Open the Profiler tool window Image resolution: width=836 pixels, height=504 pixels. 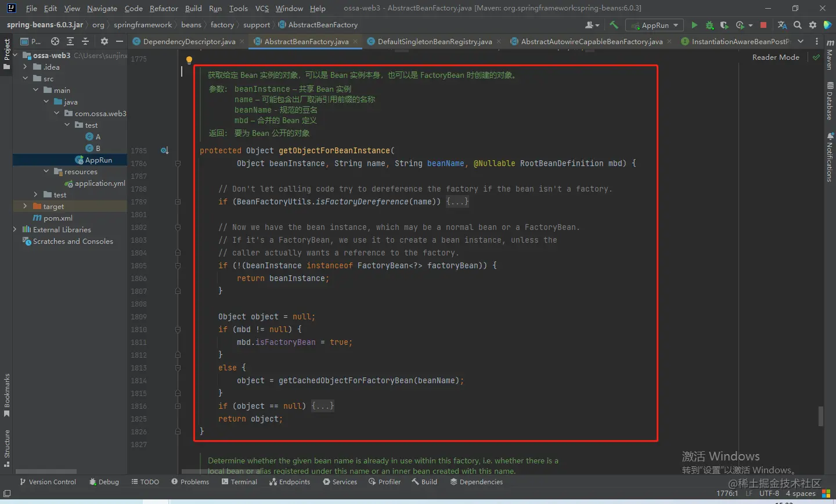(x=384, y=482)
